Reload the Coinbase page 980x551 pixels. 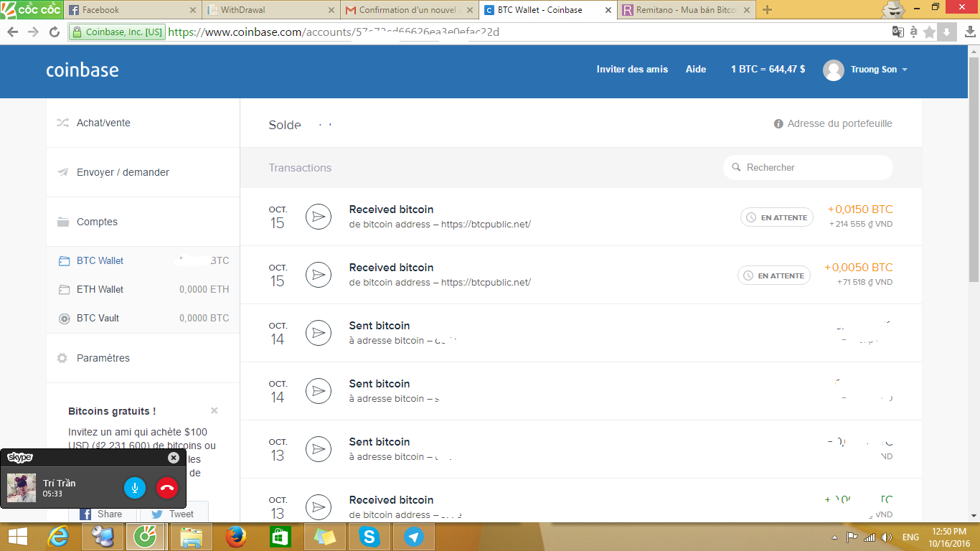point(55,32)
